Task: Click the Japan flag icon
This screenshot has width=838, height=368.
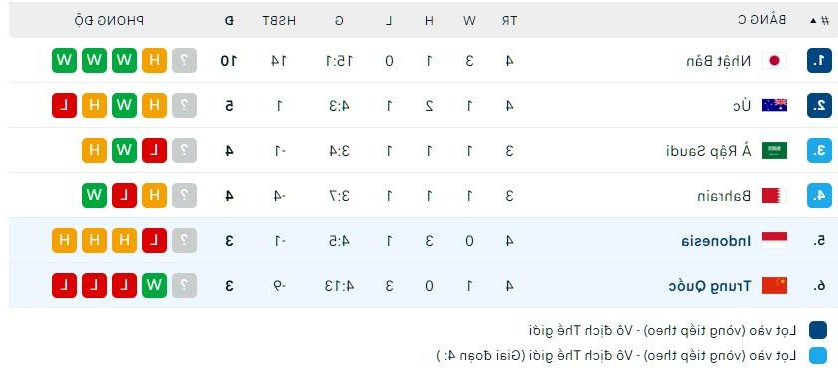Action: 774,61
